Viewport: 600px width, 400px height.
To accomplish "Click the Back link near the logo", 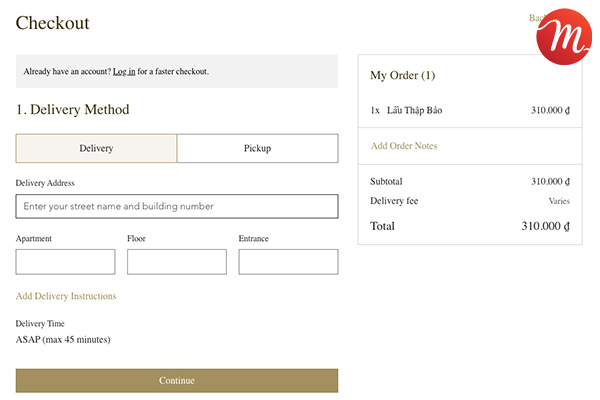I will 535,18.
